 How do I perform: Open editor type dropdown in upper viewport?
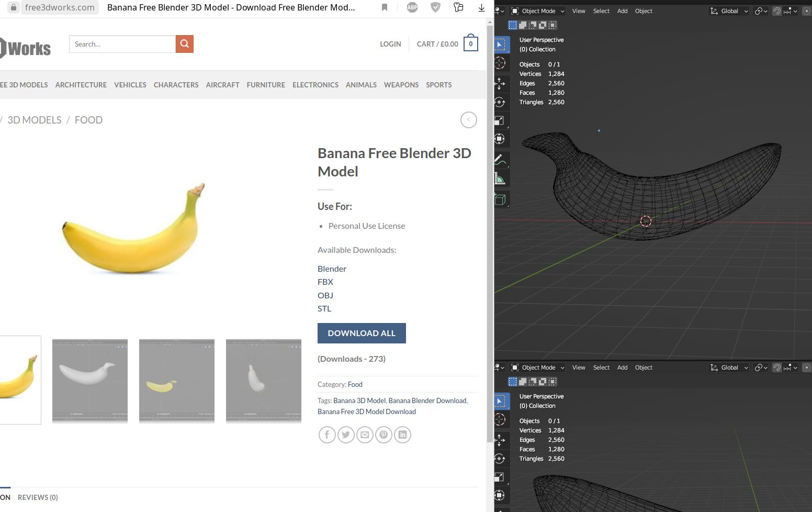(500, 11)
